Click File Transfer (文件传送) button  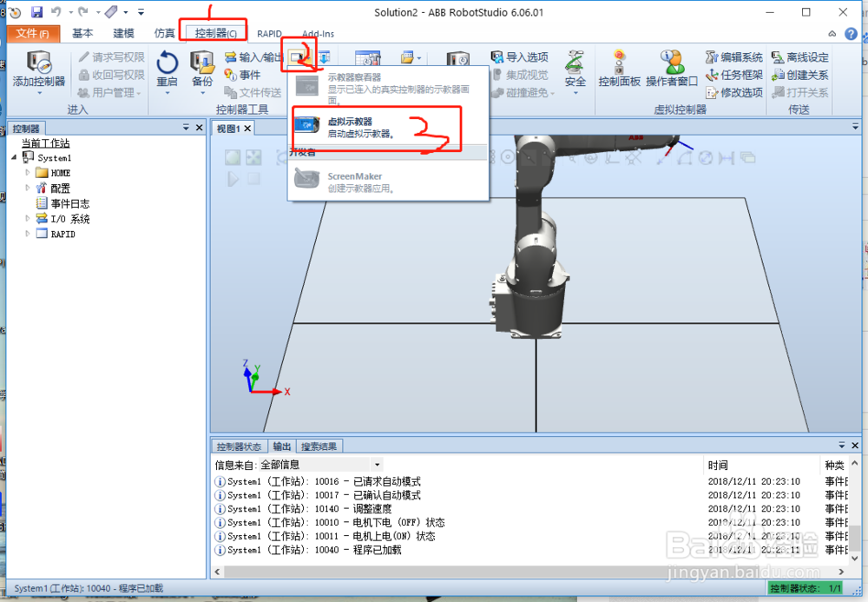(x=253, y=92)
